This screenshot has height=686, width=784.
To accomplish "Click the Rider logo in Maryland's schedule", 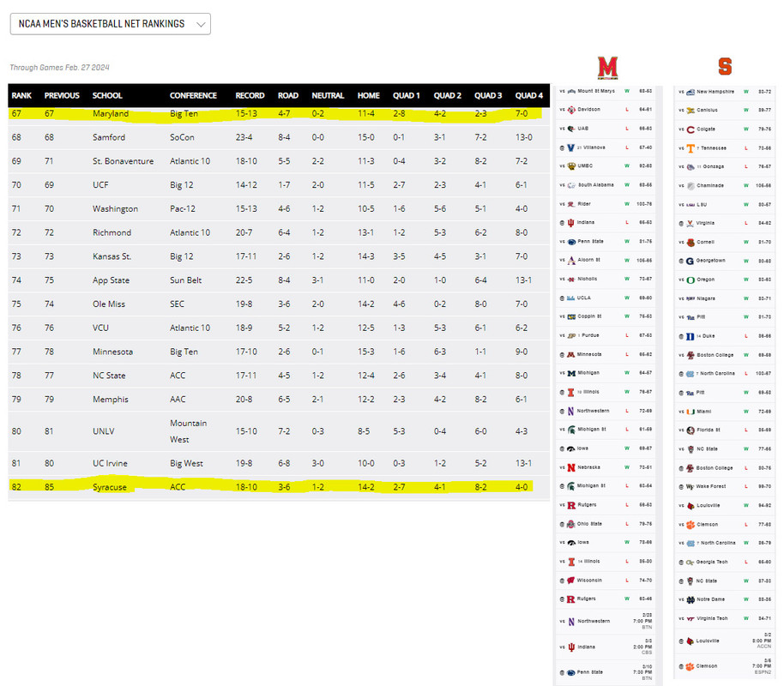I will click(571, 204).
